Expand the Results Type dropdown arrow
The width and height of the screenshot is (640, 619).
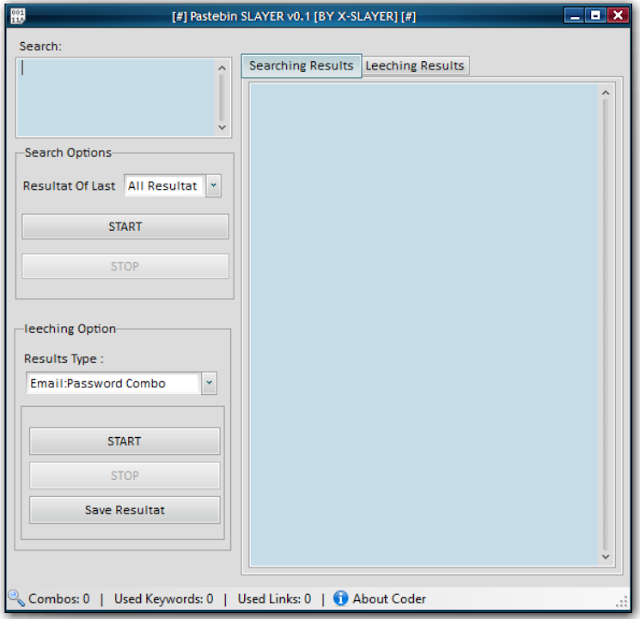[x=209, y=383]
